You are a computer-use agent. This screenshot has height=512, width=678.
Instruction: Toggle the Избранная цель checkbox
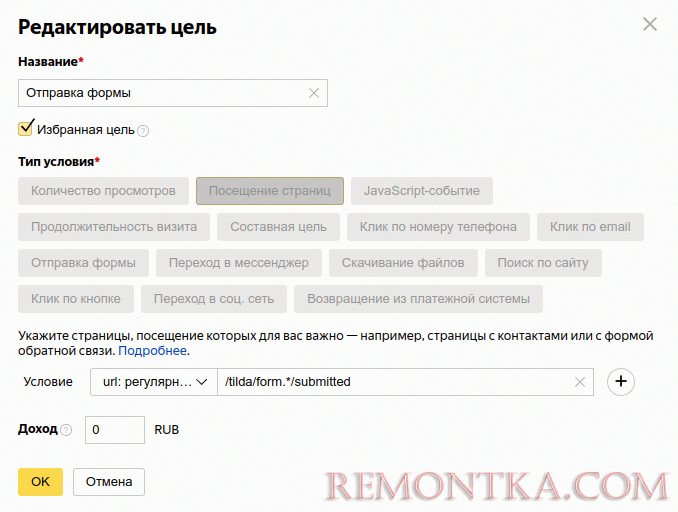click(26, 128)
